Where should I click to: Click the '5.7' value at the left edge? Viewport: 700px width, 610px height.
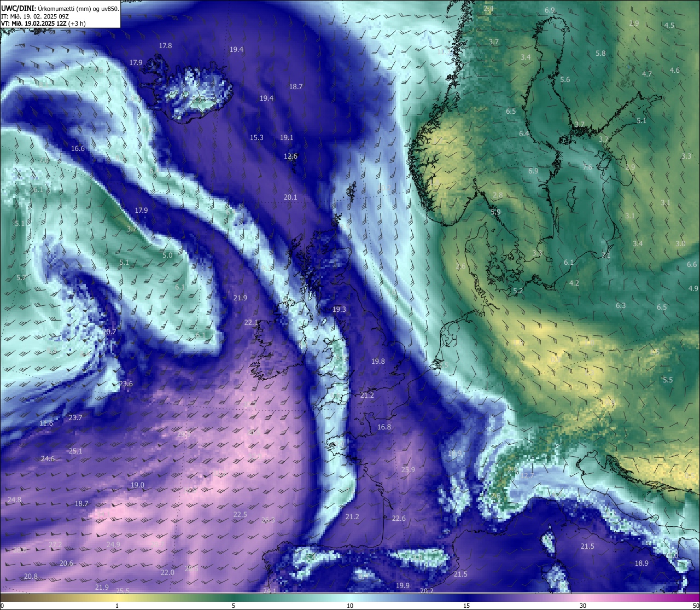click(x=21, y=278)
